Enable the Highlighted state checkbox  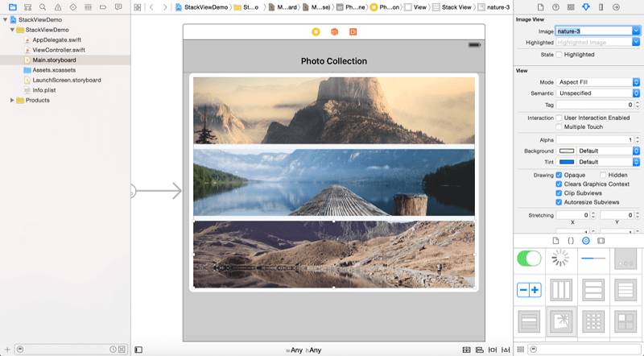click(559, 54)
